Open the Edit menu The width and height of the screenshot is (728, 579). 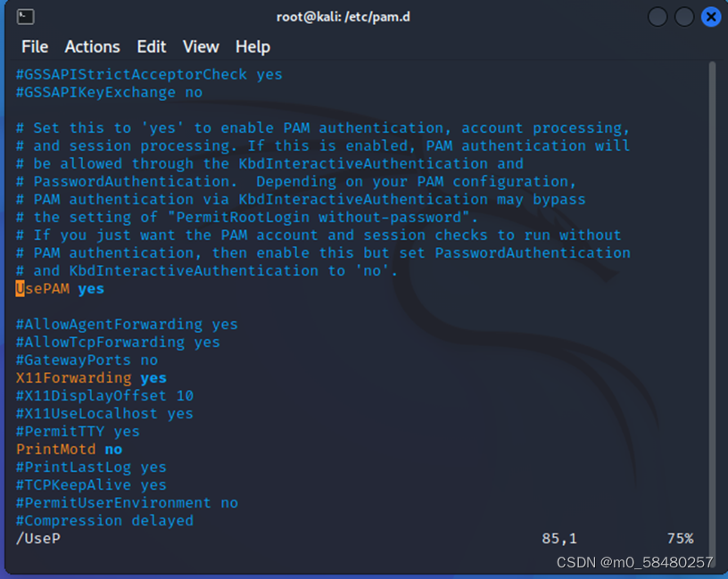pos(151,46)
